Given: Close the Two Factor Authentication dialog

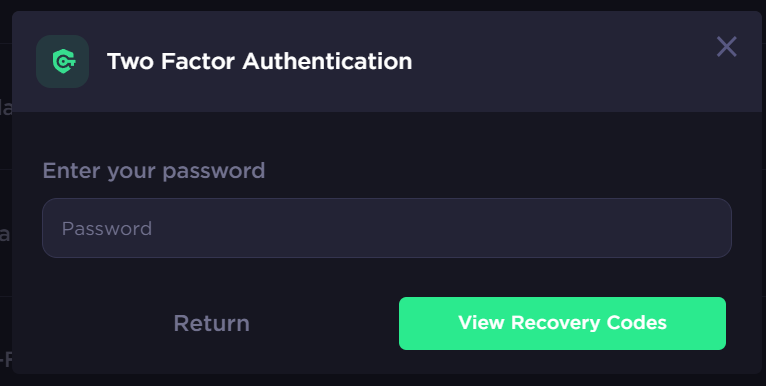Looking at the screenshot, I should [726, 47].
